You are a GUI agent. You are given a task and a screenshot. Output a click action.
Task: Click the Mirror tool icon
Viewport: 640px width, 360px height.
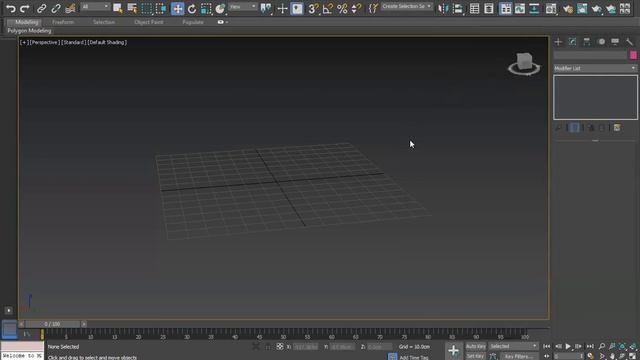(443, 8)
